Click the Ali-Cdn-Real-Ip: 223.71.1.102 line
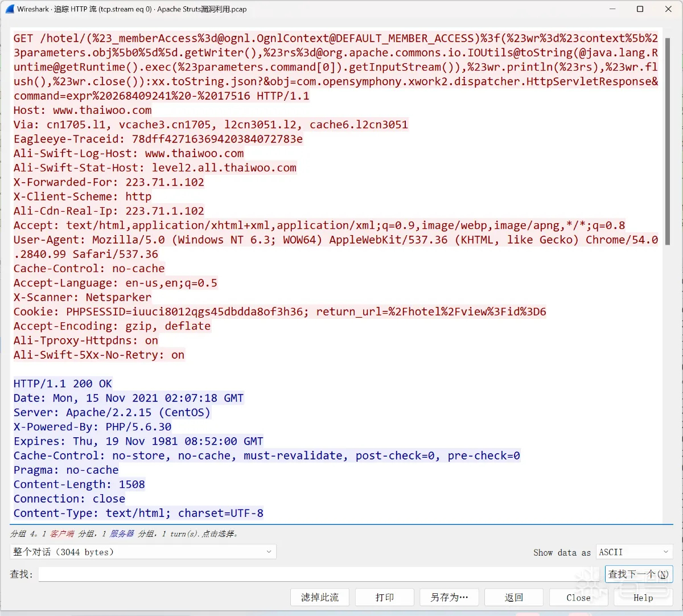 [109, 211]
